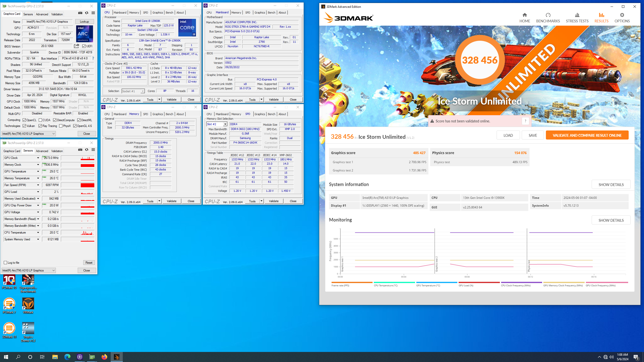The width and height of the screenshot is (644, 362).
Task: Click 3DMark icon in taskbar
Action: [116, 357]
